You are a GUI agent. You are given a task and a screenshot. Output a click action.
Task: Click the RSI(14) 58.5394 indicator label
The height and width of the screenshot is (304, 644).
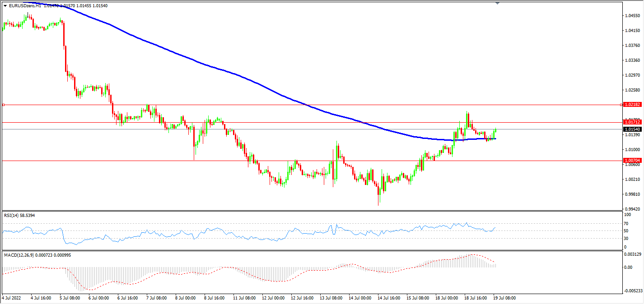(19, 216)
